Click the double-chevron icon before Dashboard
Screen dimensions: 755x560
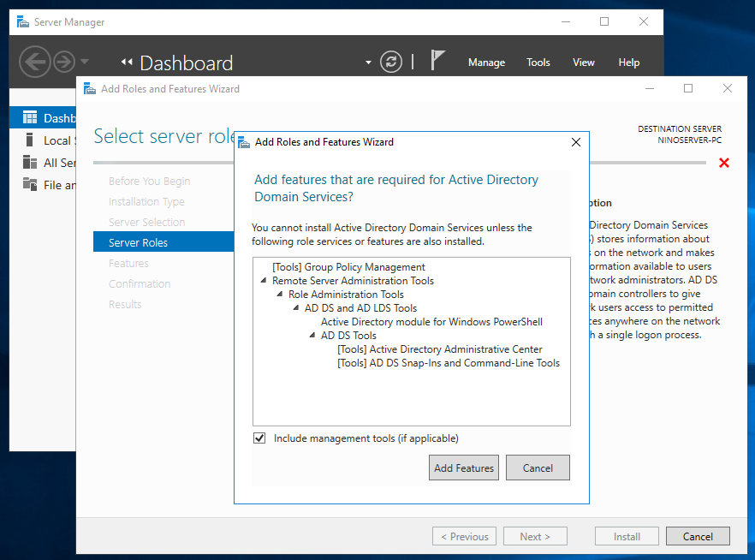[x=127, y=62]
